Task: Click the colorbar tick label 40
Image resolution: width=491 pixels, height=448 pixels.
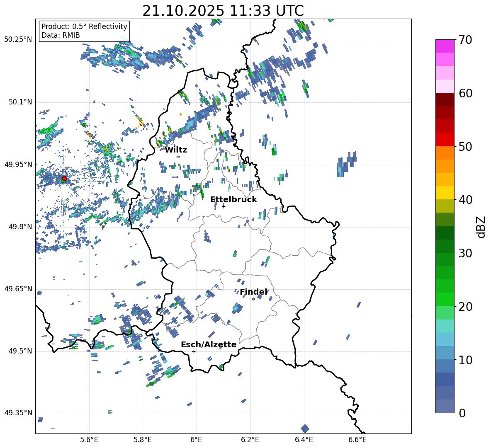Action: pyautogui.click(x=465, y=200)
